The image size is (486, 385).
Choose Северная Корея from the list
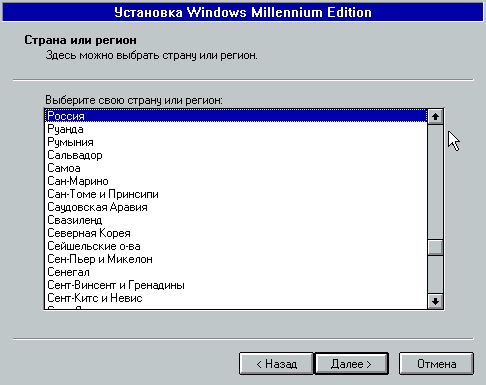click(236, 233)
